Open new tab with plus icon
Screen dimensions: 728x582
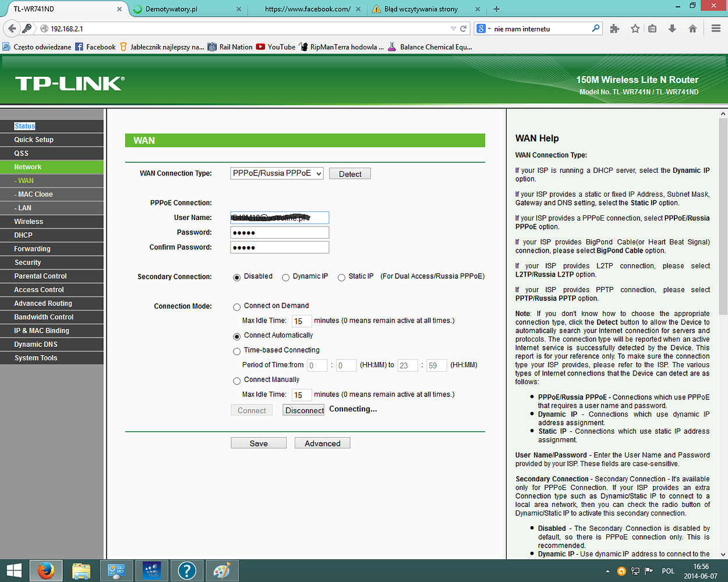pos(496,9)
